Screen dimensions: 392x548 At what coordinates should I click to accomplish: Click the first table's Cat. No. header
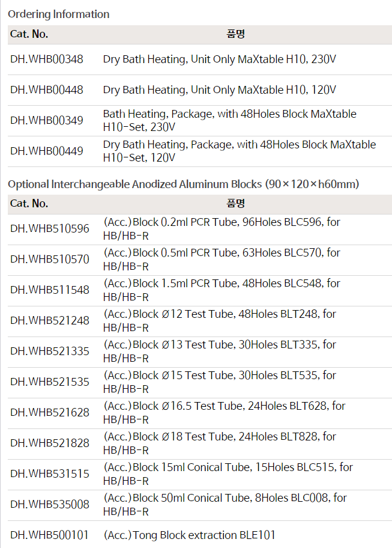coord(29,34)
